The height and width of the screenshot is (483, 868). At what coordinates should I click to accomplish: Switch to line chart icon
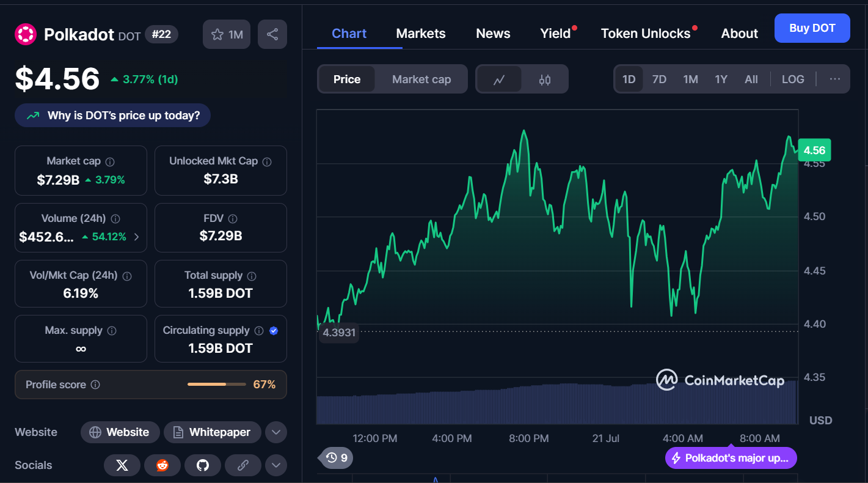[499, 79]
